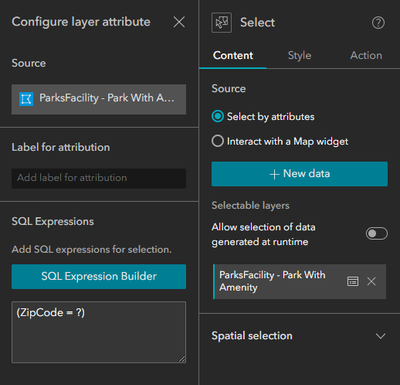
Task: Click the 'Label for attribution' heading
Action: (x=61, y=147)
